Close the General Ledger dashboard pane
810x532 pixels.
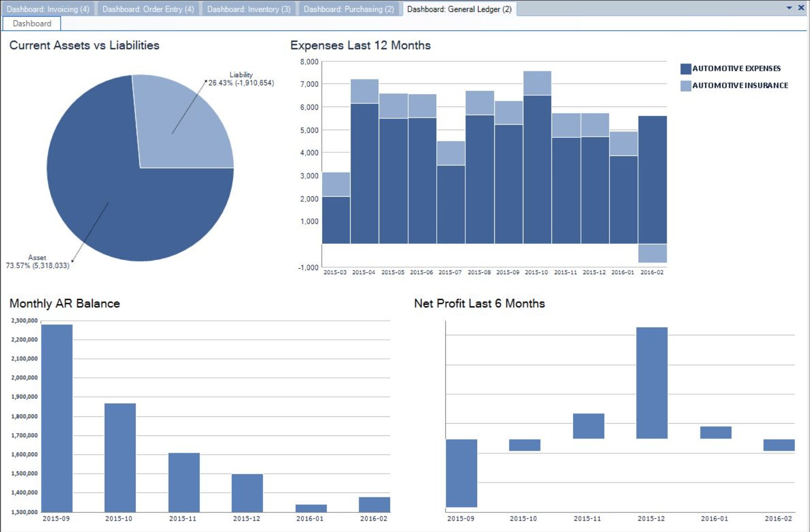pos(801,8)
